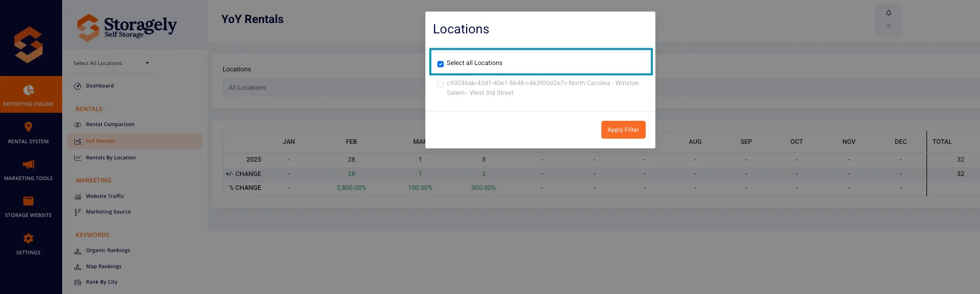Image resolution: width=980 pixels, height=294 pixels.
Task: Click the Map Rankings icon
Action: coord(78,267)
